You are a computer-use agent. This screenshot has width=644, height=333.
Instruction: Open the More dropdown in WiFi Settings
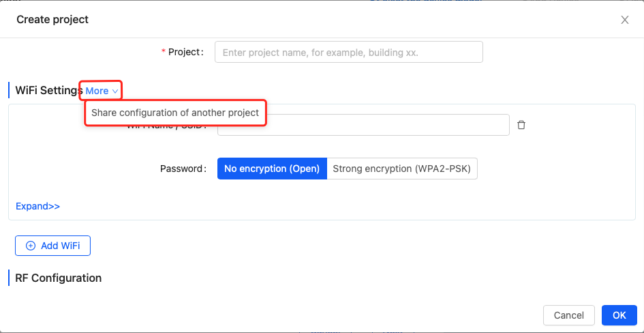click(x=102, y=91)
